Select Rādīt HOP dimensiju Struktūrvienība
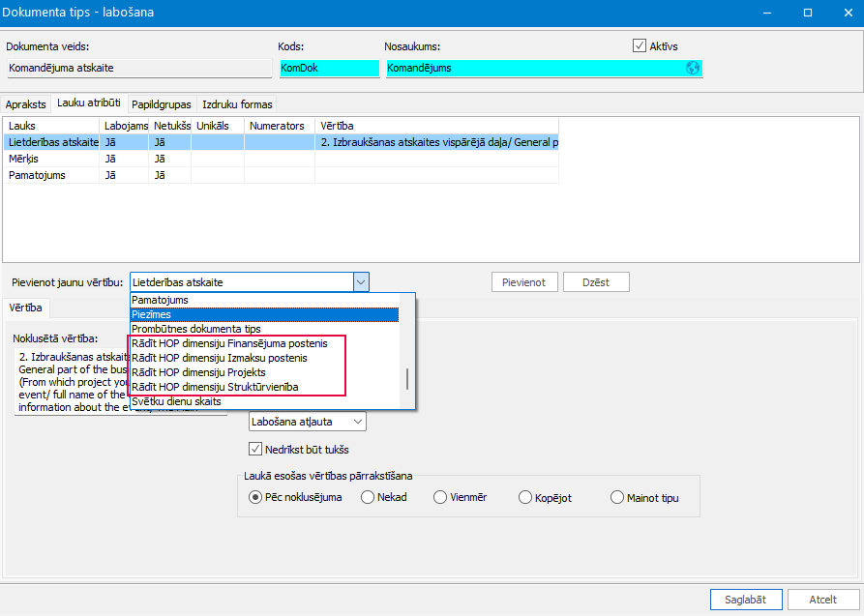This screenshot has width=864, height=616. [x=264, y=387]
